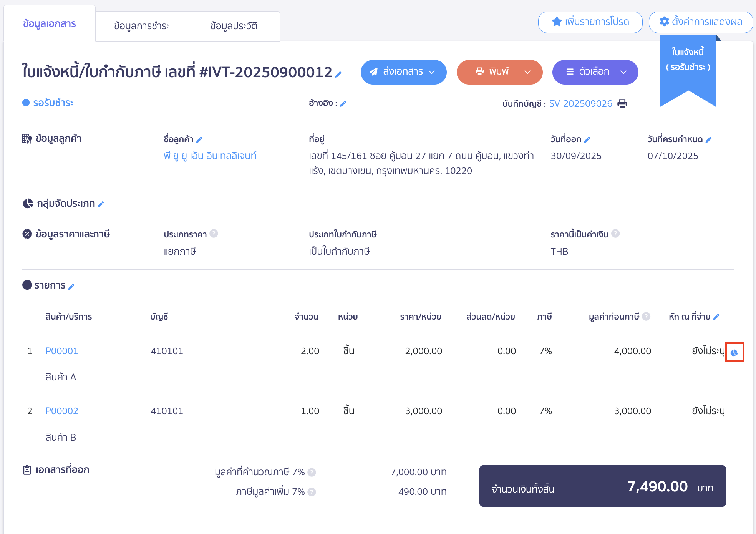This screenshot has width=756, height=534.
Task: Edit the กลุ่มจัดประเภท classification group
Action: (x=101, y=204)
